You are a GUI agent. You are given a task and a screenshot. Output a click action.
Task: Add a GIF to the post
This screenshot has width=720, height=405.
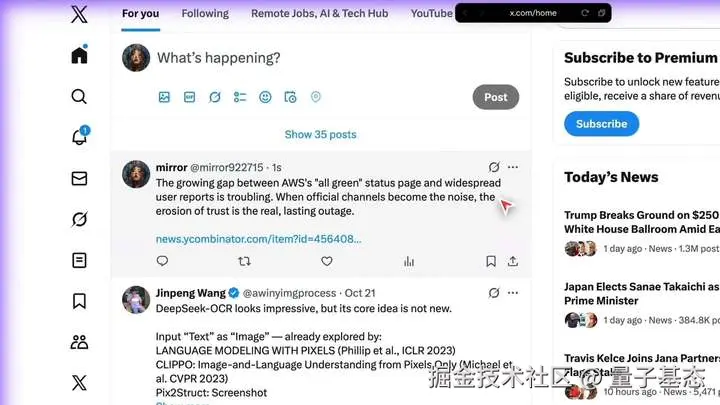pos(189,97)
